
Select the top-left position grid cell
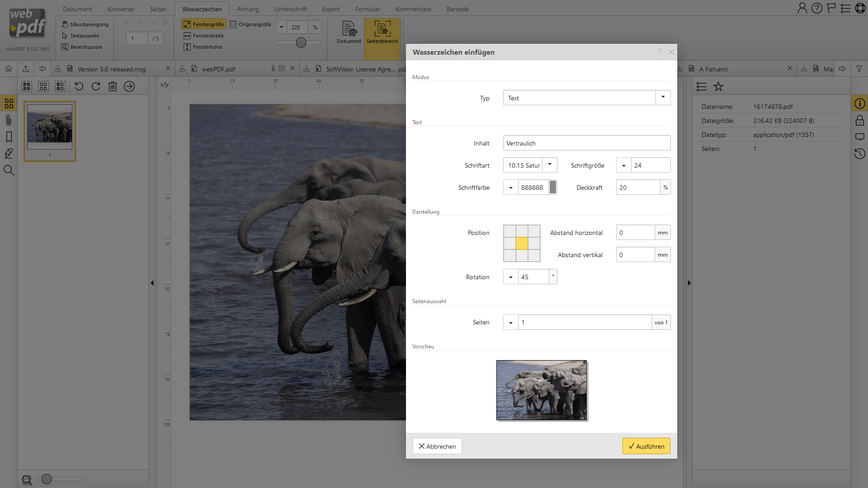tap(509, 231)
